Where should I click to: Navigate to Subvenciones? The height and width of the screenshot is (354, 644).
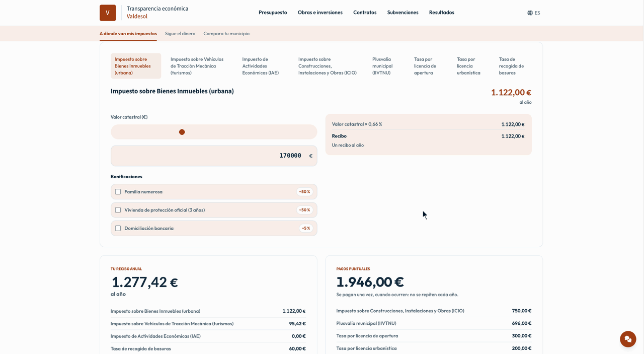tap(403, 13)
